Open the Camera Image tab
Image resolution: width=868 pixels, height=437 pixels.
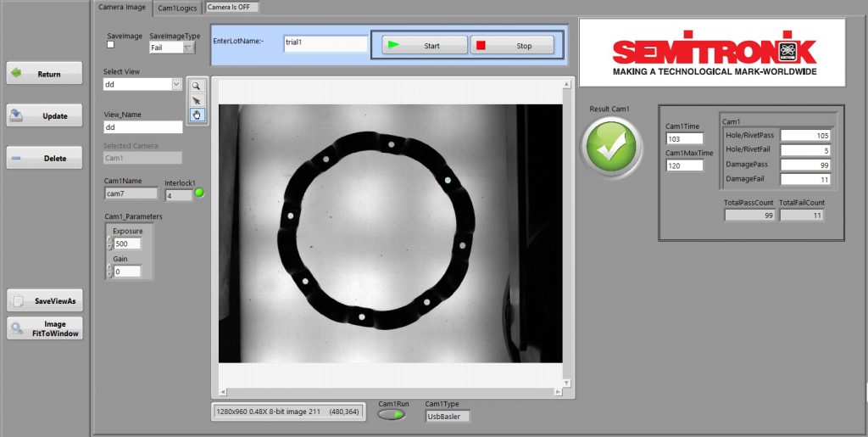click(122, 8)
